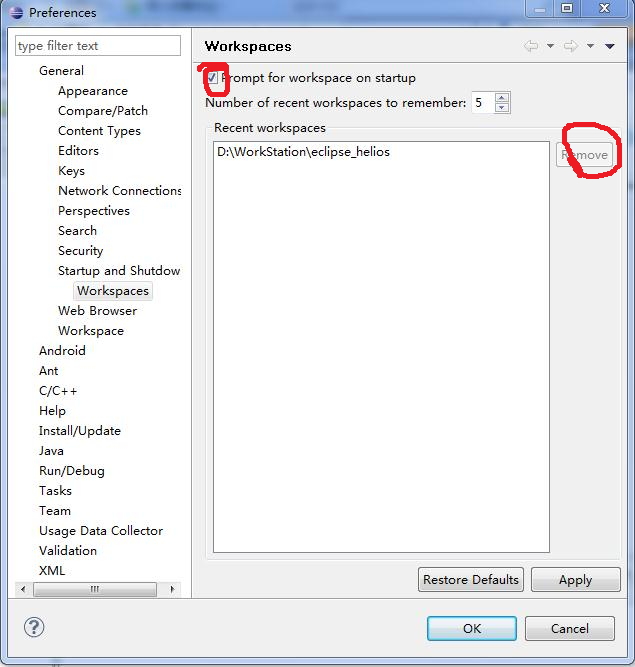Open Android preferences

pyautogui.click(x=62, y=351)
